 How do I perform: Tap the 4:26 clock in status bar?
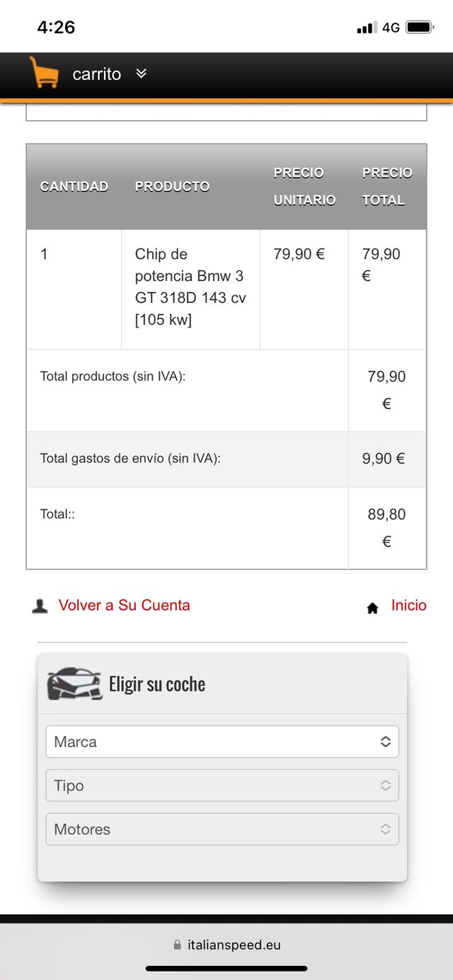point(56,28)
